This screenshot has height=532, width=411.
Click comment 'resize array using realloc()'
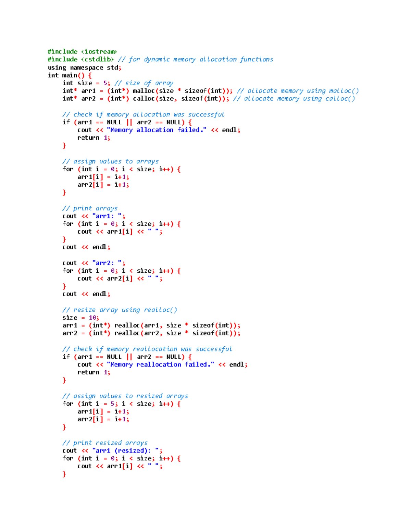pos(120,310)
